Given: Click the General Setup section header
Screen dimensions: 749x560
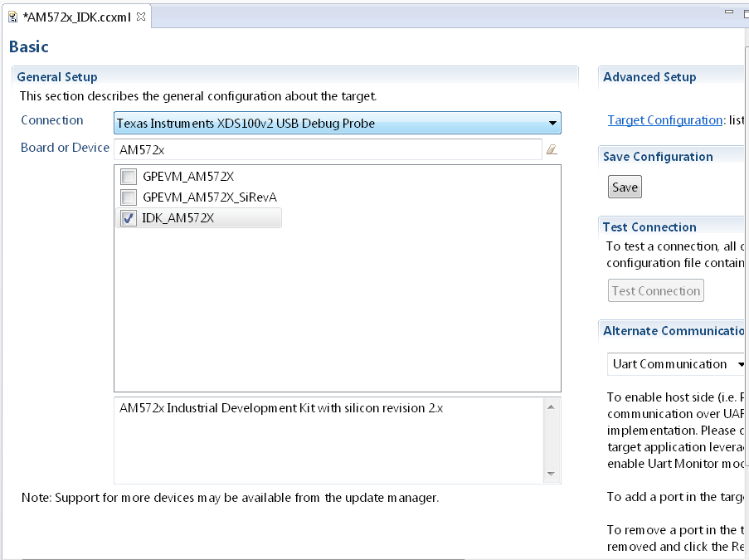Looking at the screenshot, I should click(57, 76).
